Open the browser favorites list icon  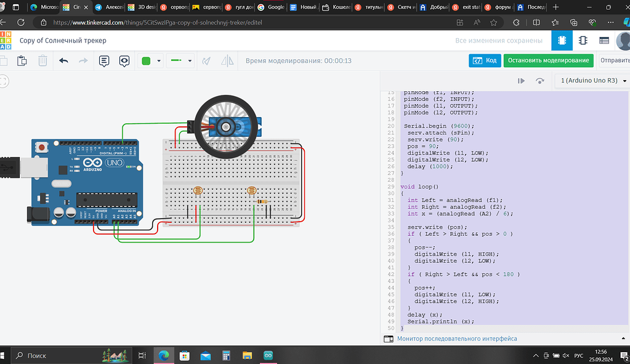pos(555,23)
